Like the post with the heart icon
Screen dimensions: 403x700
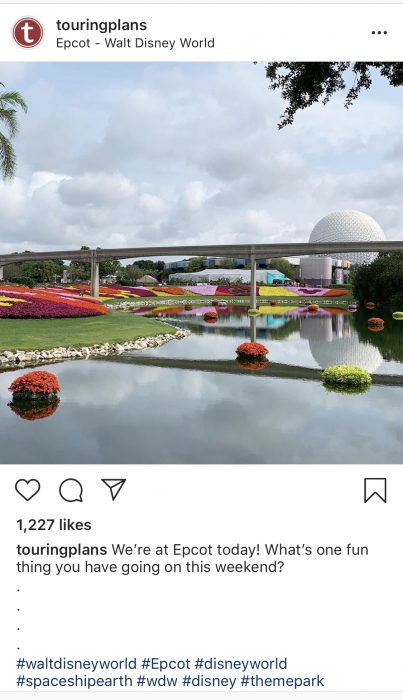click(x=28, y=490)
